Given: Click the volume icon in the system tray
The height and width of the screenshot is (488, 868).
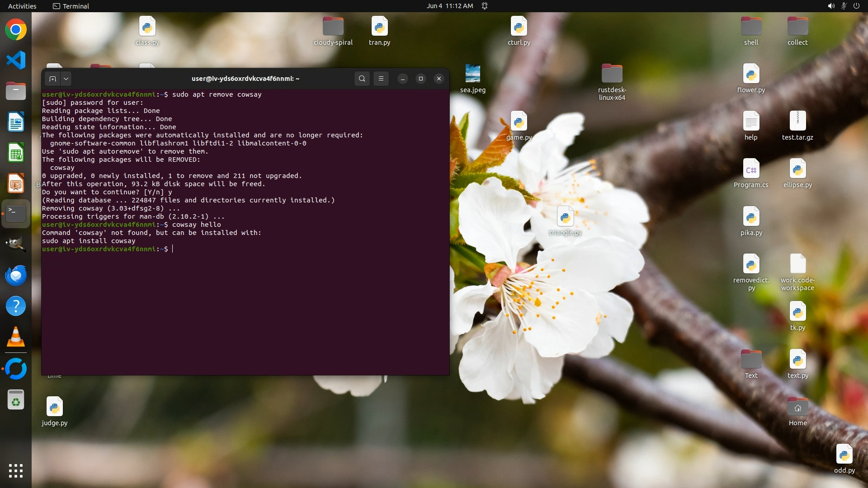Looking at the screenshot, I should point(831,6).
